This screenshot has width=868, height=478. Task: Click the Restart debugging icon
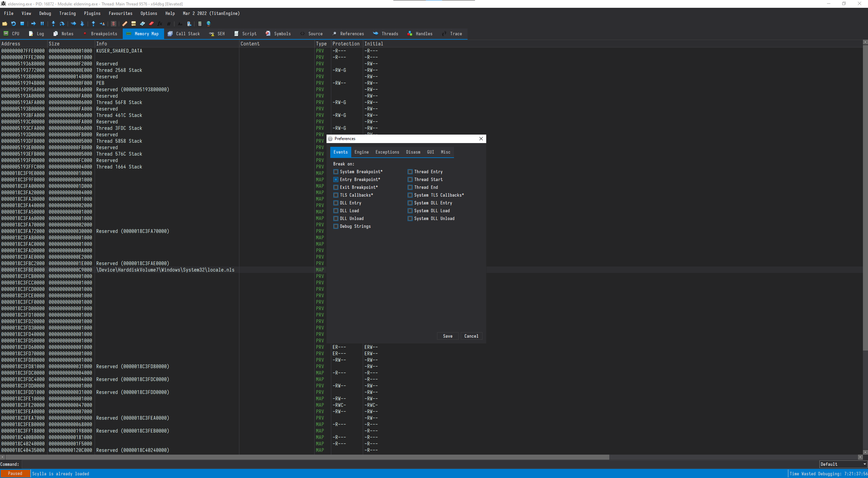(x=13, y=24)
